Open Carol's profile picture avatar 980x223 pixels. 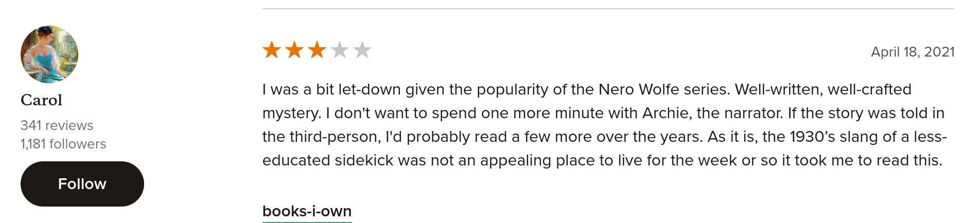pos(49,54)
